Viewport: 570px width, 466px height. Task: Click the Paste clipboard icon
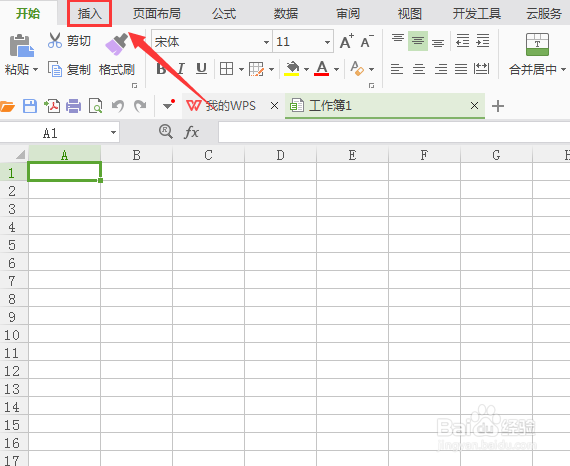click(21, 46)
